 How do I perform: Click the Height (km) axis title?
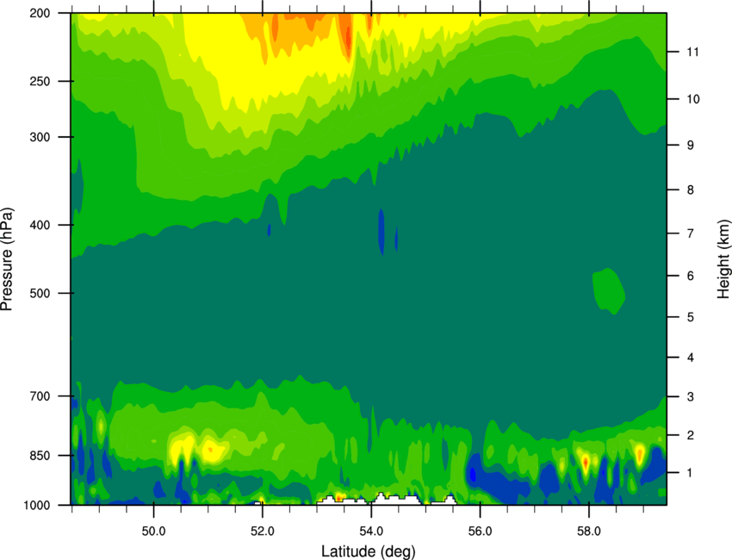coord(723,258)
